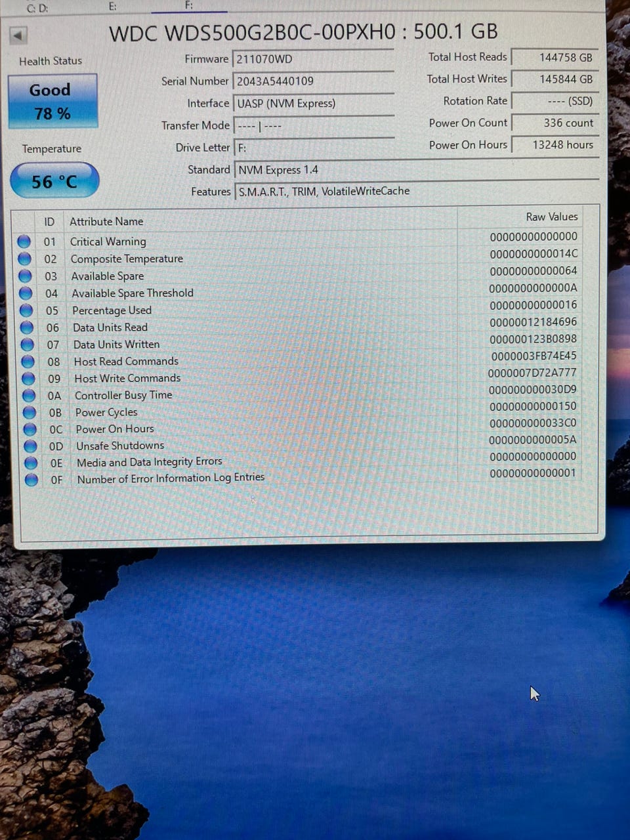This screenshot has width=630, height=840.
Task: Select the Features field S.M.A.R.T., TRIM
Action: coord(417,191)
